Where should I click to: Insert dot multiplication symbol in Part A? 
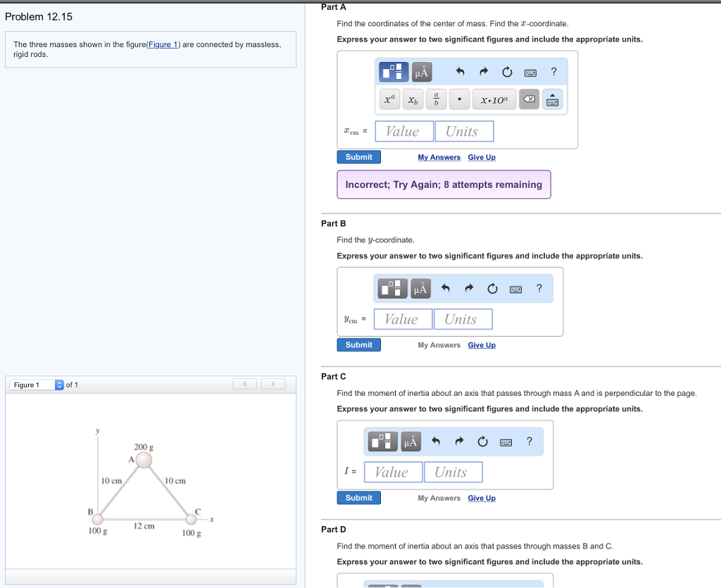coord(458,99)
